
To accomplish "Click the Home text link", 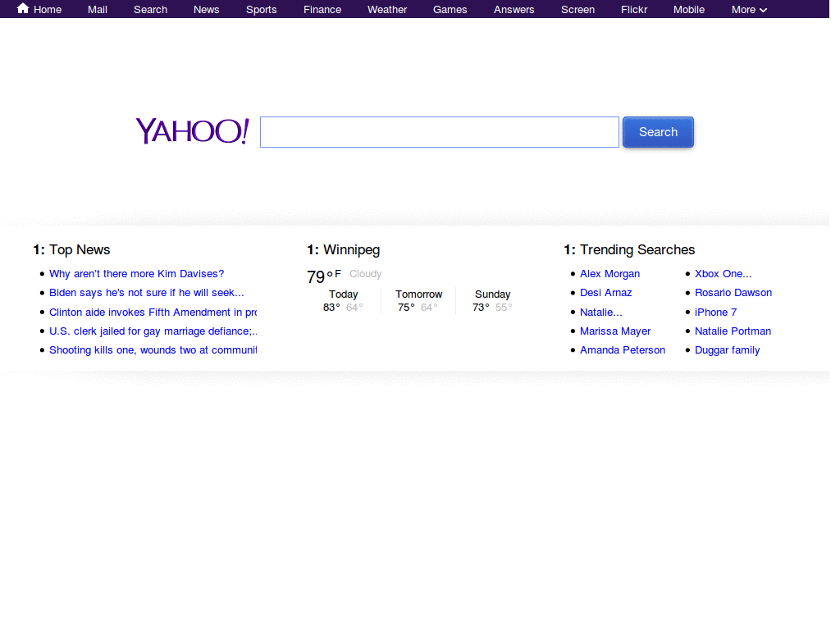I will (x=48, y=10).
